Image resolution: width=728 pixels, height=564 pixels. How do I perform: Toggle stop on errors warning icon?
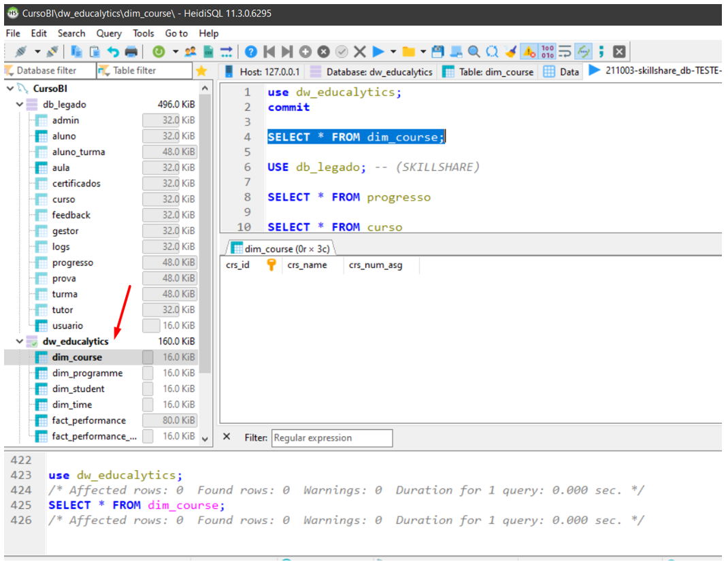click(x=529, y=52)
